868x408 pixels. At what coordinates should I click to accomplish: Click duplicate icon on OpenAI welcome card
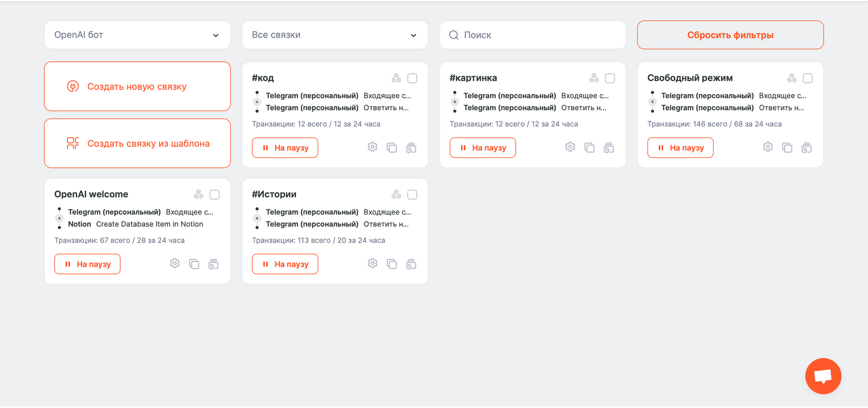(194, 264)
